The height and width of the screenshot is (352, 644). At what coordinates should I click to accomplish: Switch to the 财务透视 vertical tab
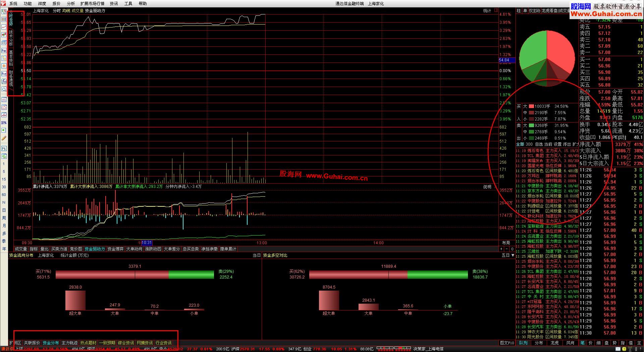coord(11,78)
